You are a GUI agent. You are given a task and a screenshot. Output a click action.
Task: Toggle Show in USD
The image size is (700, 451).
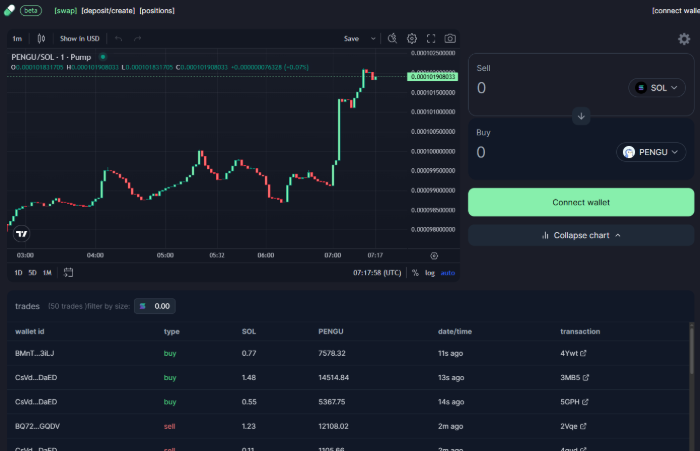pos(79,39)
